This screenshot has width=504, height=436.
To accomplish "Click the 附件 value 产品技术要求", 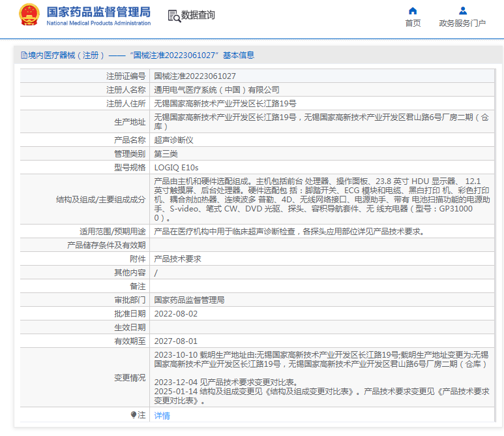I will click(x=177, y=259).
